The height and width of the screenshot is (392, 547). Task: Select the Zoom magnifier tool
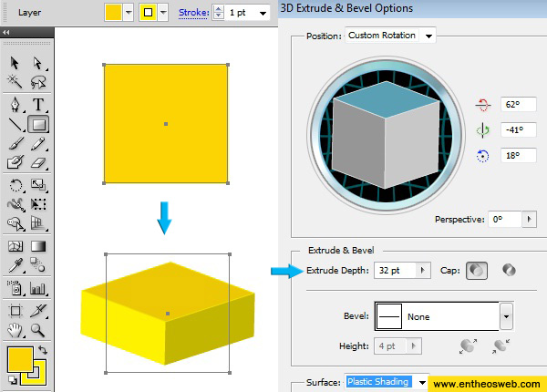(x=38, y=329)
